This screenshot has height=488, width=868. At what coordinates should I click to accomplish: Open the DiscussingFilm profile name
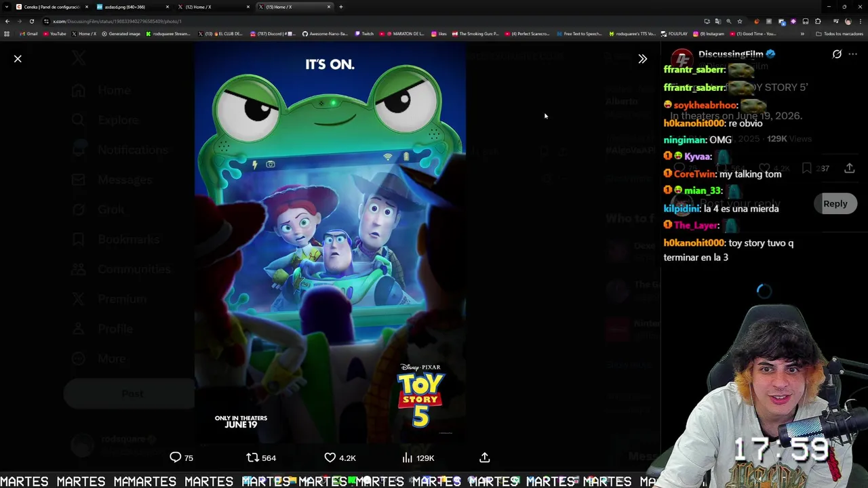coord(730,54)
